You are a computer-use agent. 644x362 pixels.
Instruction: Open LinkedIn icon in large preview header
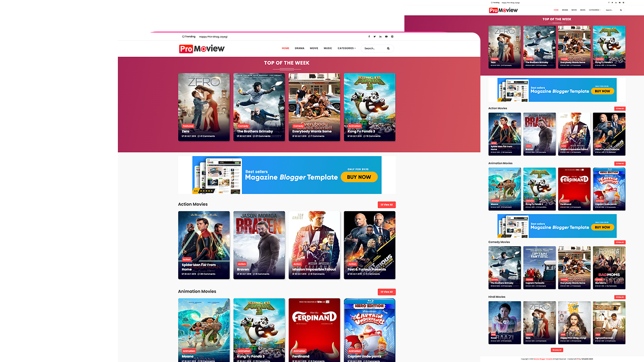(380, 36)
